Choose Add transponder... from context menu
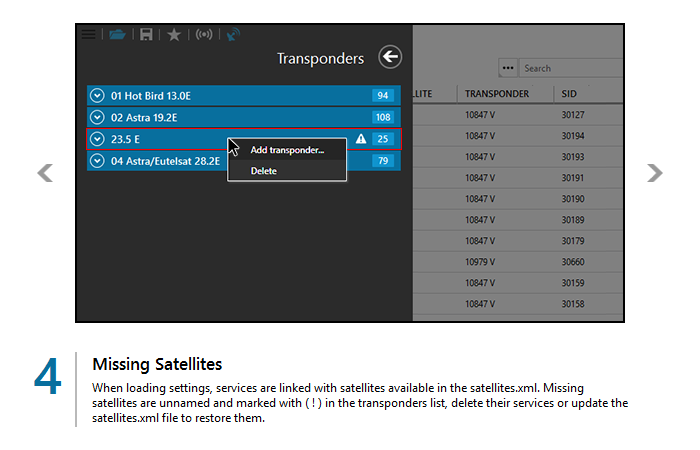Image resolution: width=700 pixels, height=450 pixels. (x=287, y=150)
